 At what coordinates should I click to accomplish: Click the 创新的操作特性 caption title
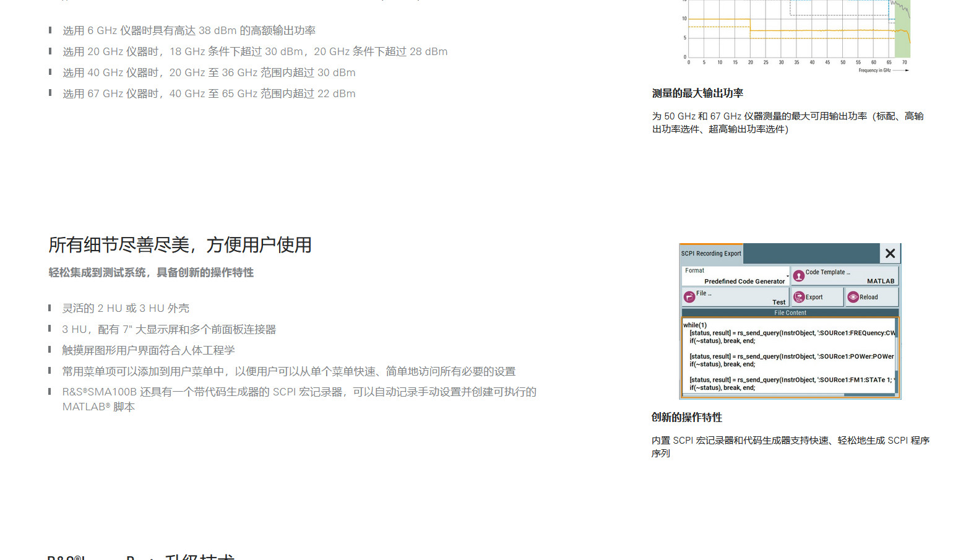point(686,418)
